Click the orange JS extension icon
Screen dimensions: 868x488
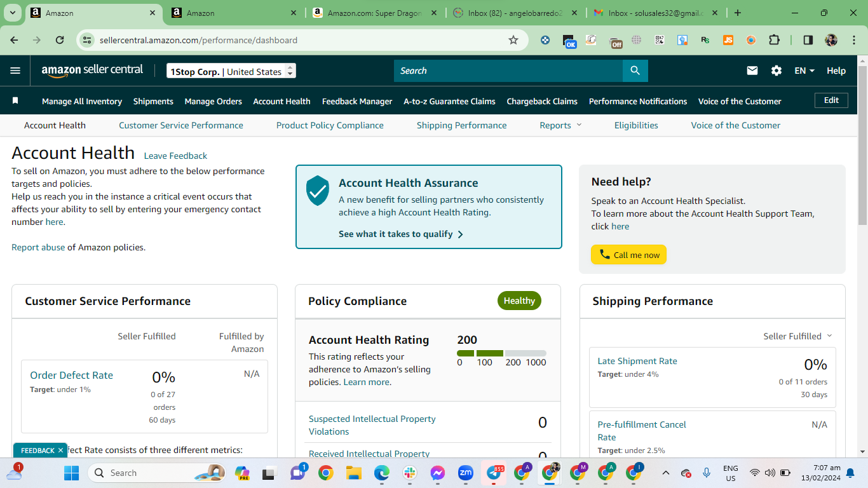(728, 40)
